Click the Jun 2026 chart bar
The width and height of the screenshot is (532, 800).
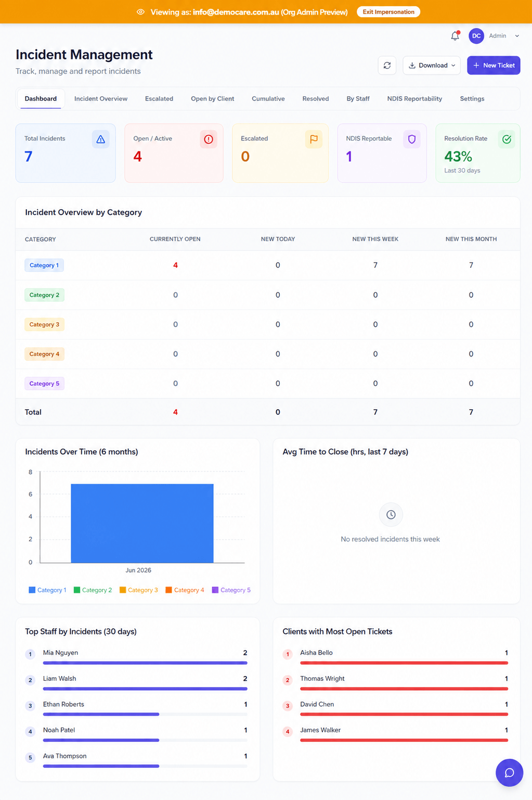pos(142,523)
